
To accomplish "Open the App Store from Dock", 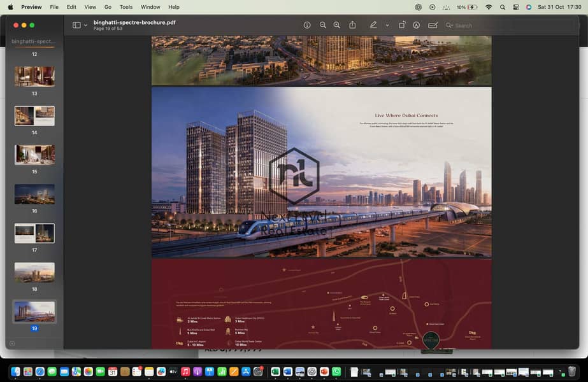I will tap(246, 372).
